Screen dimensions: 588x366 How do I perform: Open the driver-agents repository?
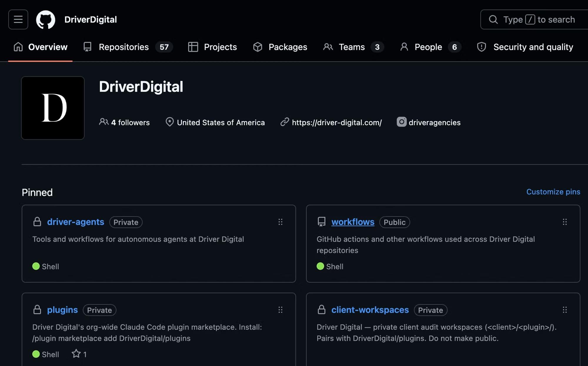coord(76,222)
